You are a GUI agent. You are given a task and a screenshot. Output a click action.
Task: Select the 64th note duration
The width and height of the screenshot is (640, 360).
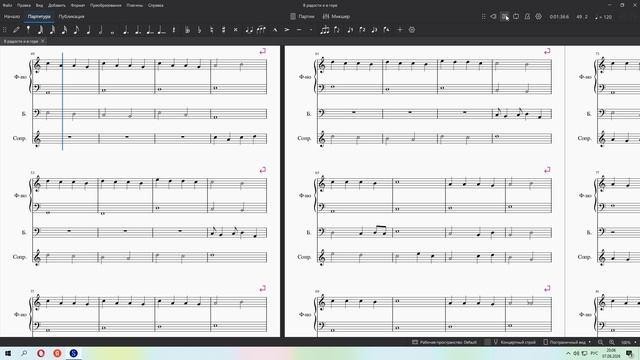[40, 29]
